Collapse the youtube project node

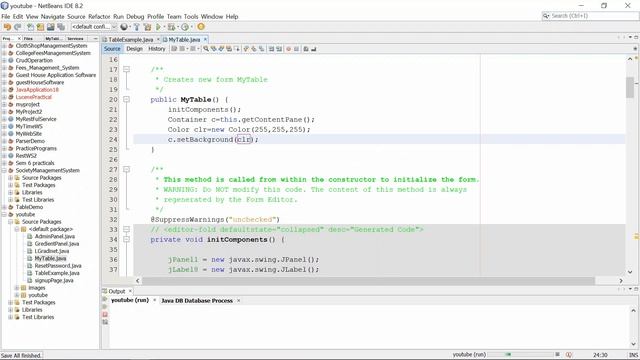(4, 214)
